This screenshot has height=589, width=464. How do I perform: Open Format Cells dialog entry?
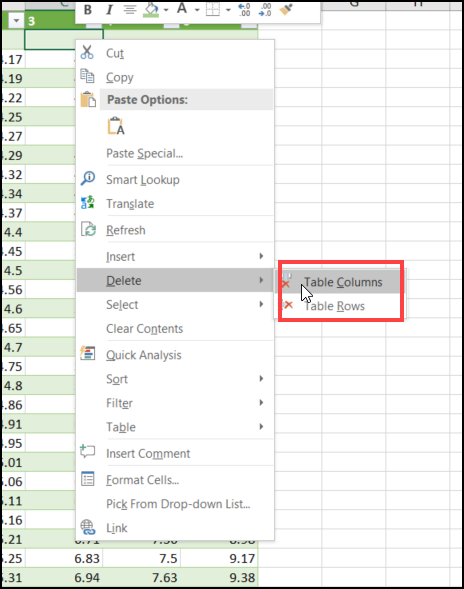[142, 480]
